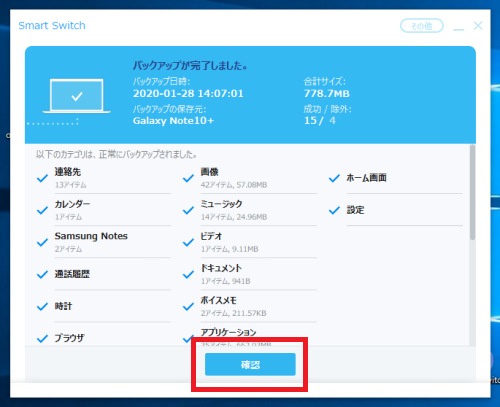The width and height of the screenshot is (500, 407).
Task: Click the 15 / 4 success count
Action: point(320,120)
